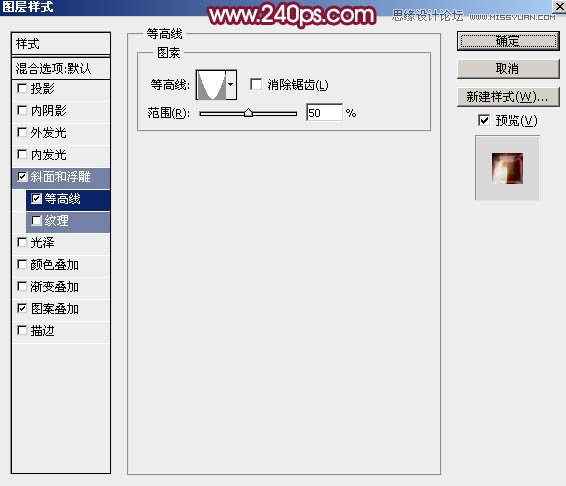Viewport: 566px width, 486px height.
Task: Uncheck the 图案叠加 pattern overlay checkbox
Action: click(x=22, y=308)
